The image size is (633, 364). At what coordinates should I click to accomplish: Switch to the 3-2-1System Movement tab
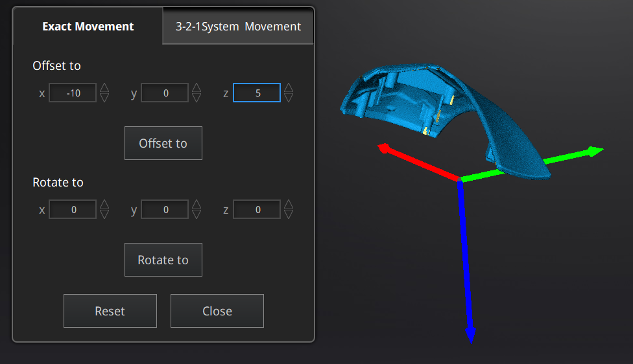238,27
